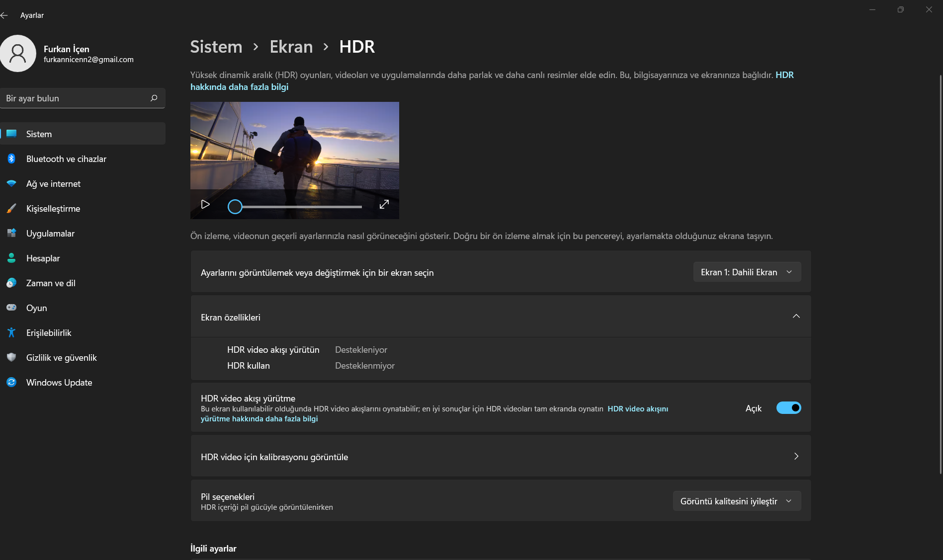
Task: Click the Desteklenmiyor value for HDR kullan
Action: (x=365, y=366)
